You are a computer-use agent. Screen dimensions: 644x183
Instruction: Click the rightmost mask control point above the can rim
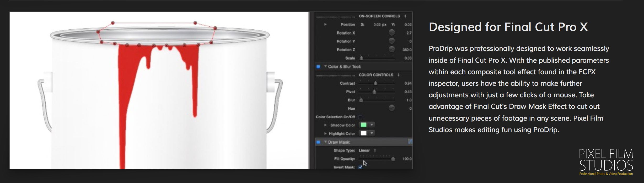point(215,28)
